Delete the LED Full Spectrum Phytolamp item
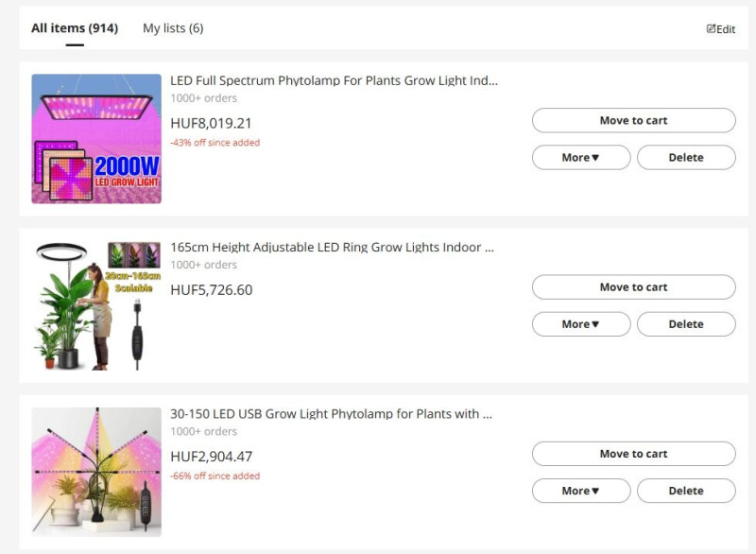This screenshot has height=554, width=756. coord(686,158)
